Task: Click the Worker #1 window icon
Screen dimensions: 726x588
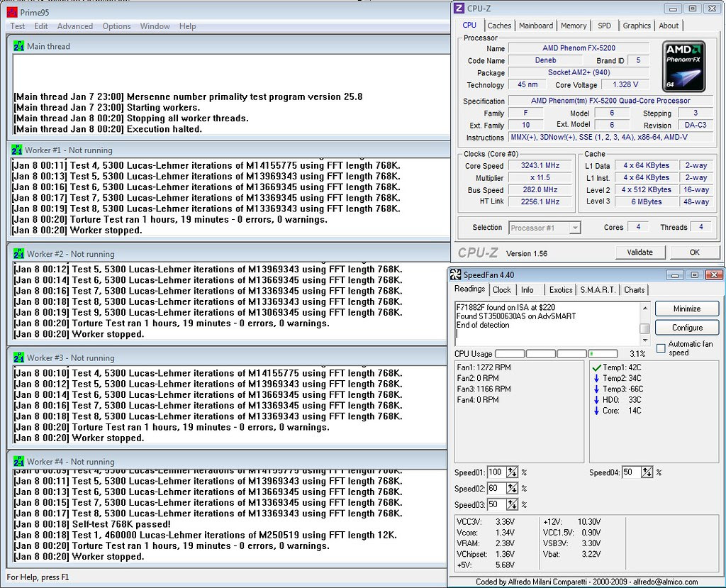Action: pos(17,150)
